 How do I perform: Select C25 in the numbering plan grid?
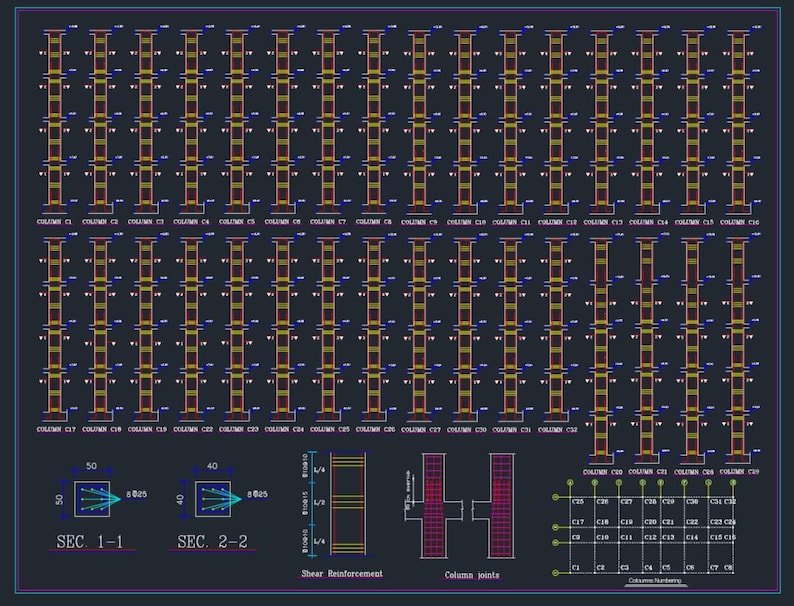578,502
